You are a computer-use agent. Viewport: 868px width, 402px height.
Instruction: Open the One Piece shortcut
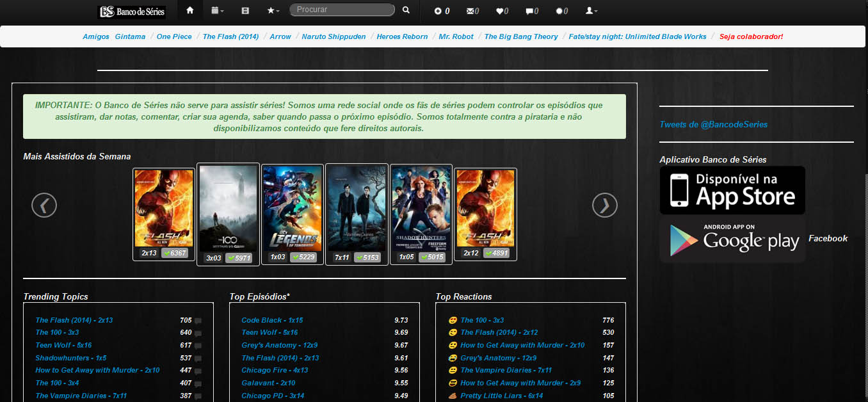[174, 36]
